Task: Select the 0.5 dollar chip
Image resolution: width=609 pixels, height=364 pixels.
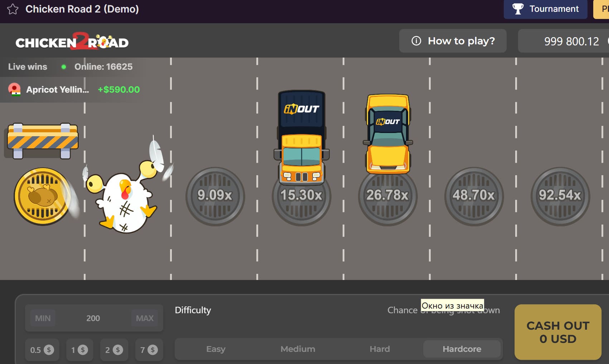Action: point(42,350)
